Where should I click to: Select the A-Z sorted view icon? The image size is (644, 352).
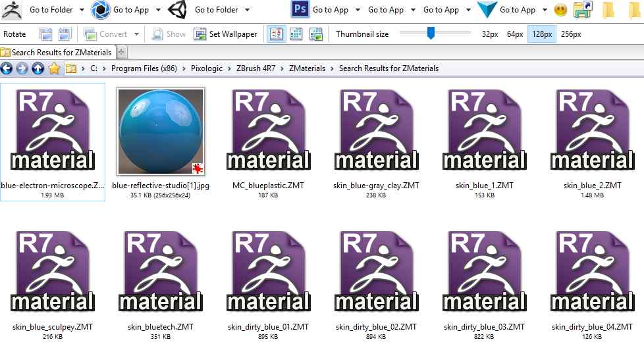pos(277,34)
